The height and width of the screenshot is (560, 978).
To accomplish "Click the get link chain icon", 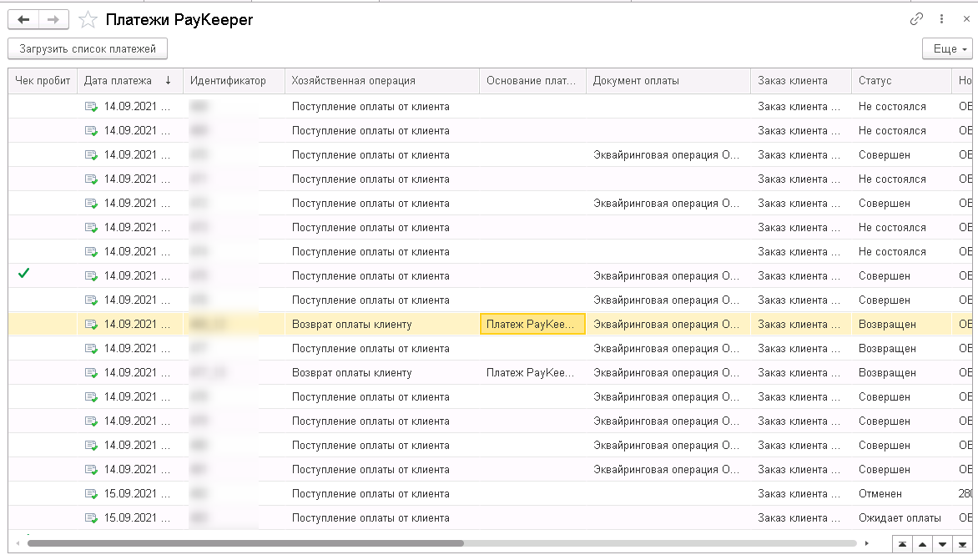I will tap(916, 19).
